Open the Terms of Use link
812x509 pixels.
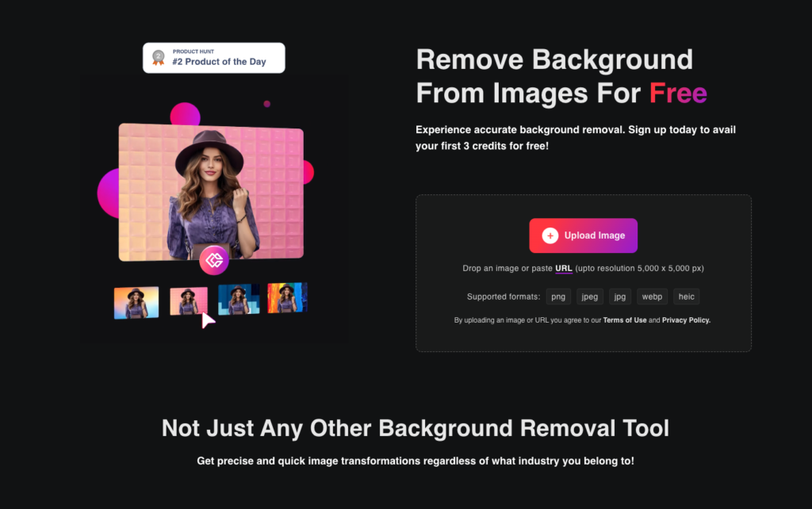point(626,320)
